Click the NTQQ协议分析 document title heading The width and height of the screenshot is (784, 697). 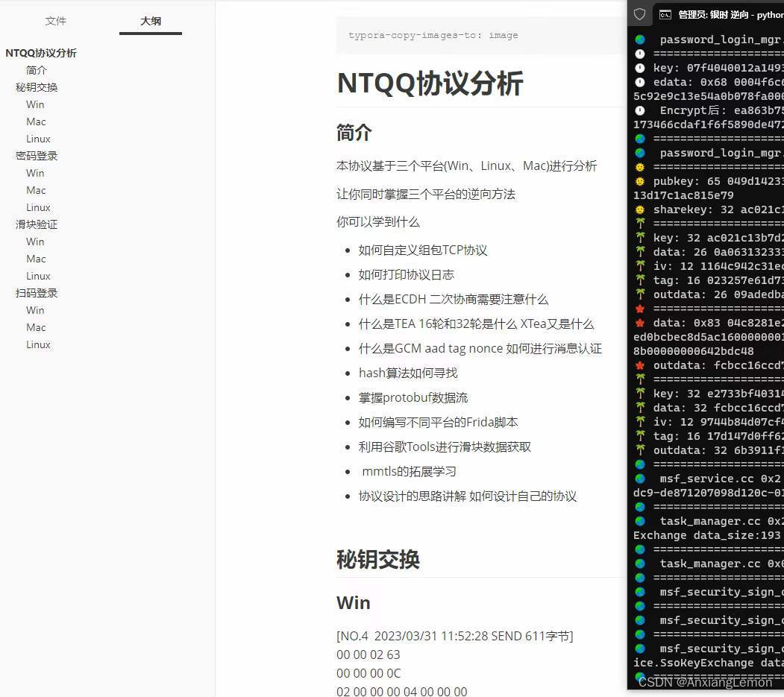pos(430,83)
